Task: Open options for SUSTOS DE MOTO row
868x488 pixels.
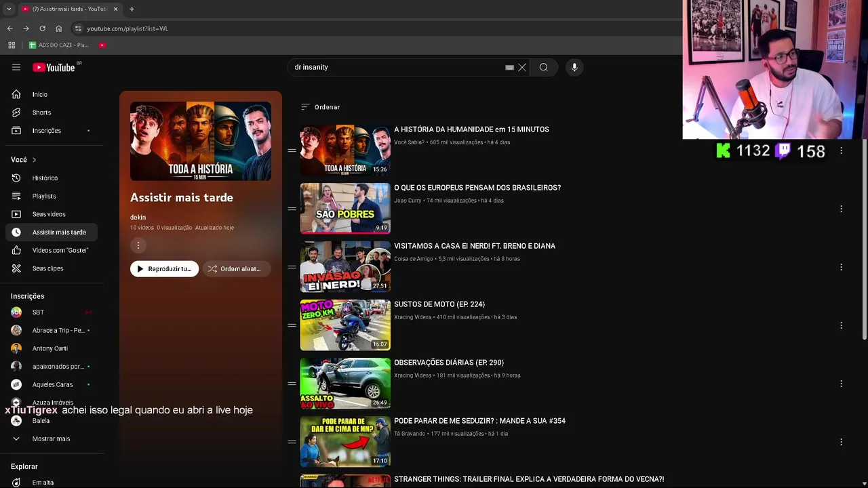Action: (841, 325)
